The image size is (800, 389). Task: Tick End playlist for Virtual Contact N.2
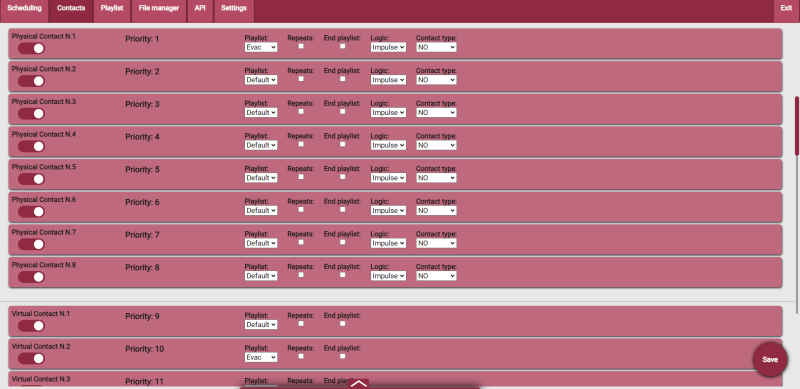coord(342,356)
